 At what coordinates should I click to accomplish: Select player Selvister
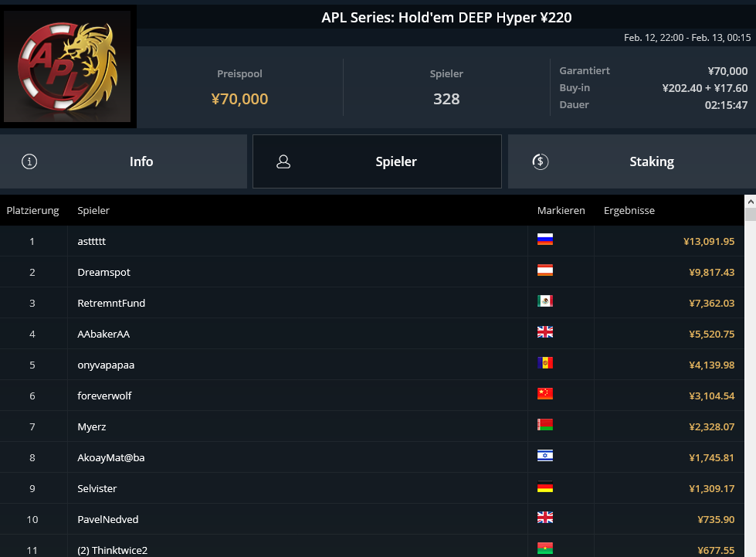(x=97, y=488)
